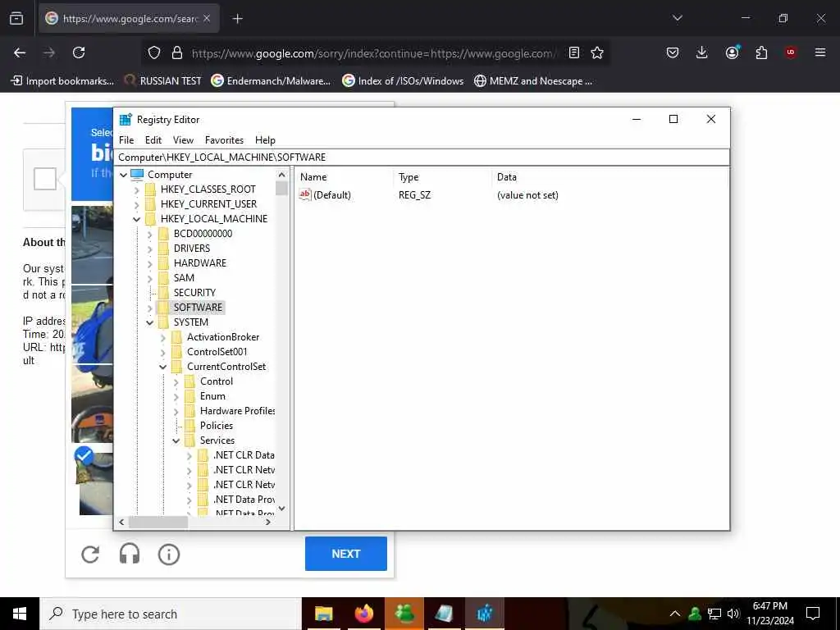Switch to Firefox in the taskbar
This screenshot has width=840, height=630.
(x=364, y=614)
